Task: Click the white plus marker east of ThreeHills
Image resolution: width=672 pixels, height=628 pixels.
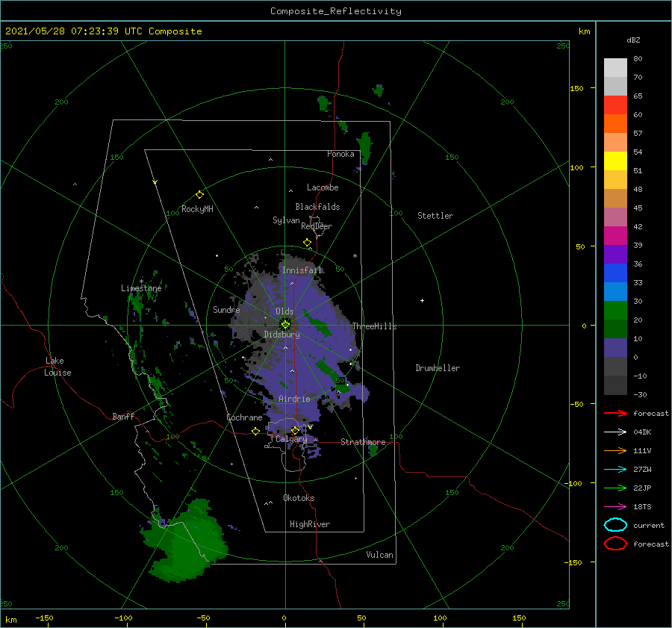Action: [422, 300]
